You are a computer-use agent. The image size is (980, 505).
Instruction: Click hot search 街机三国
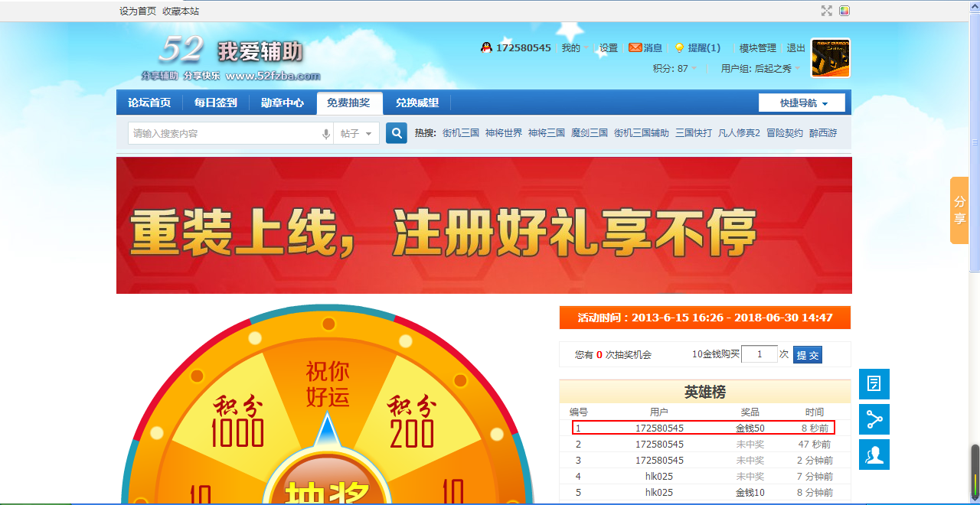(x=461, y=133)
